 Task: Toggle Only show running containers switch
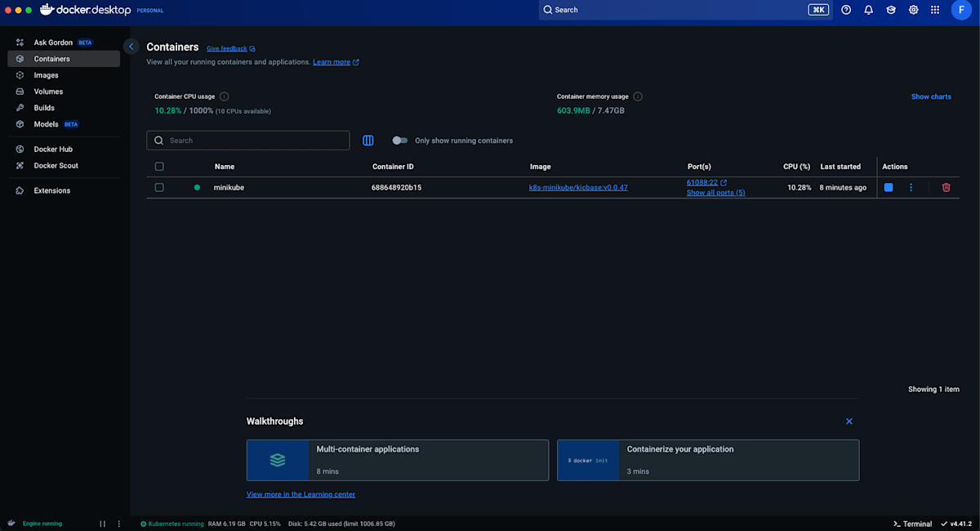point(399,141)
